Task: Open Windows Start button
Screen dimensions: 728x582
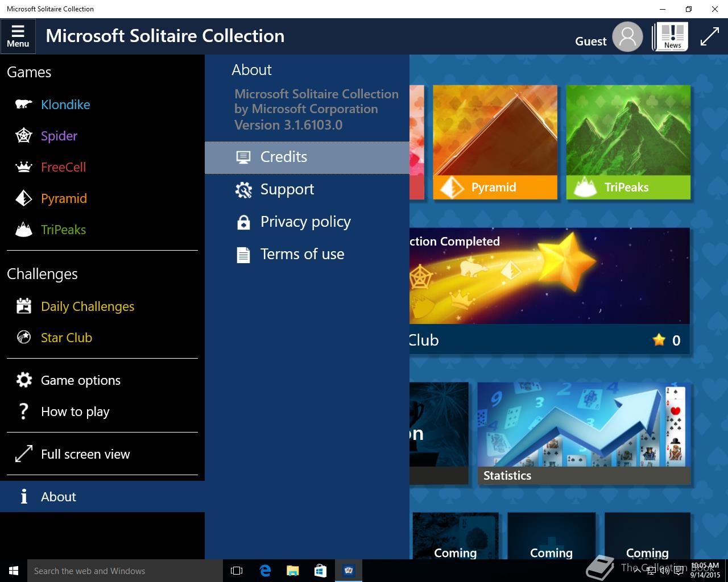Action: 14,571
